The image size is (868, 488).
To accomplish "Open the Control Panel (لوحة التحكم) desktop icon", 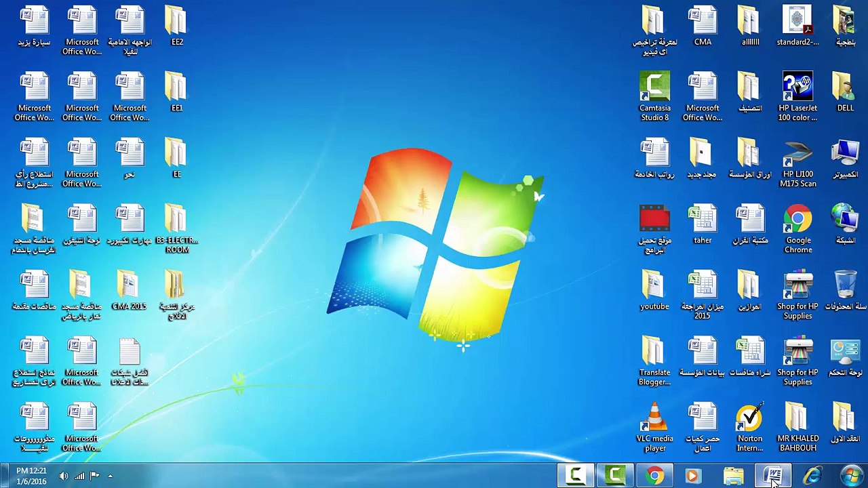I will pyautogui.click(x=845, y=357).
